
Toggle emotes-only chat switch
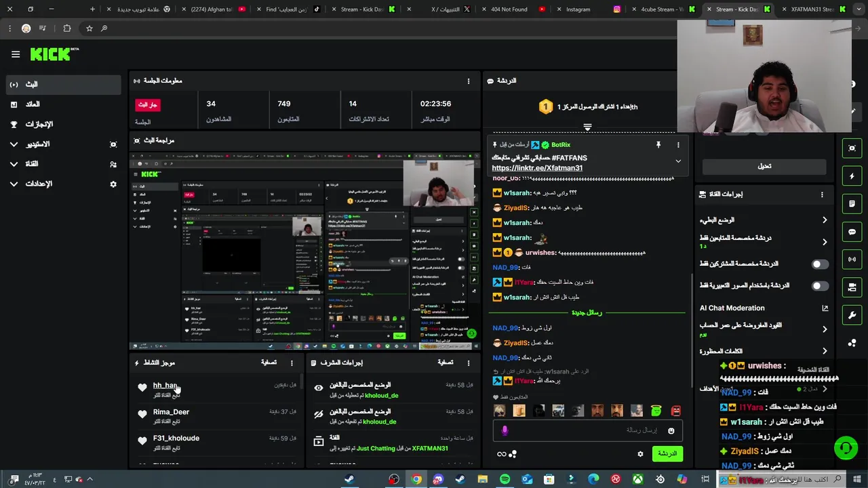tap(820, 286)
